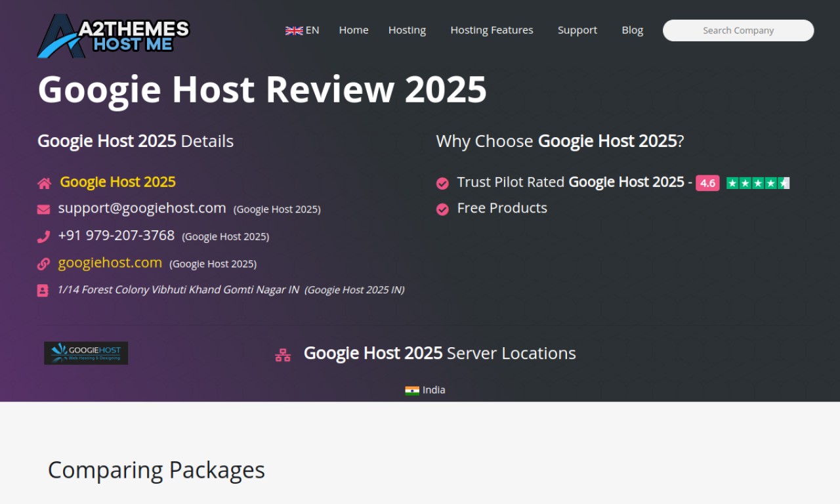Click the Free Products text
Screen dimensions: 840x504
502,208
